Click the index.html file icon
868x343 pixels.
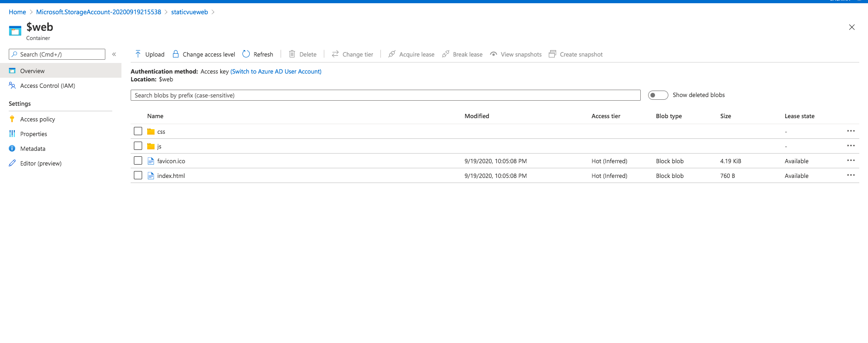click(151, 176)
